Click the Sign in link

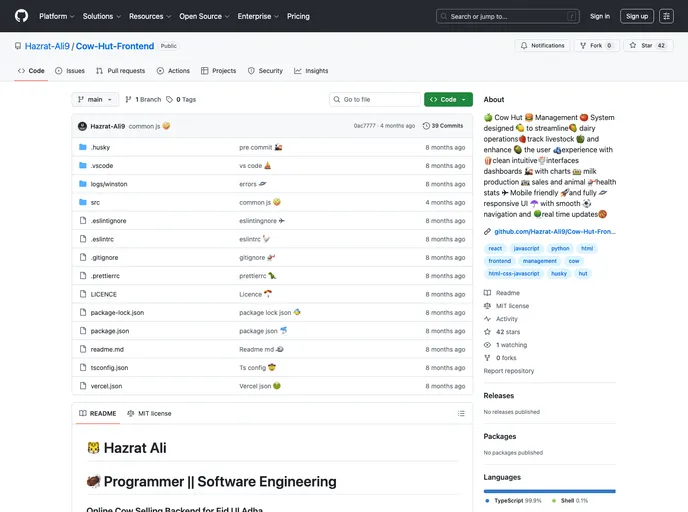(600, 16)
